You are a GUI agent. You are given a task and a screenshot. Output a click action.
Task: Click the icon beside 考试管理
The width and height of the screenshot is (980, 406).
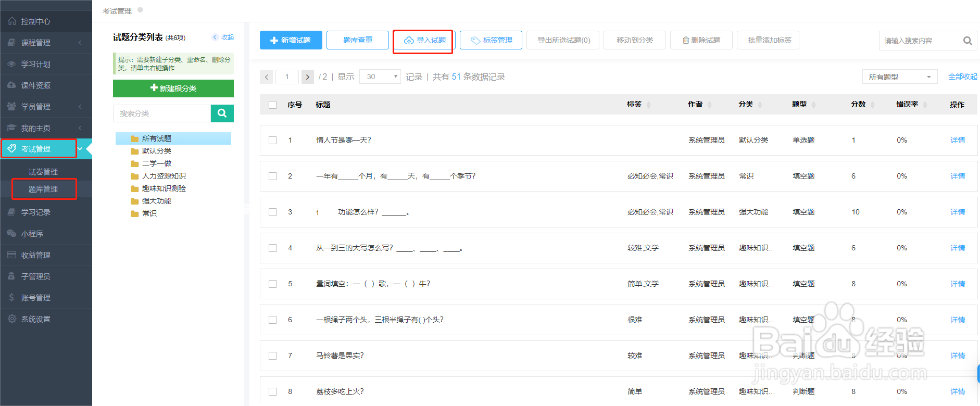[12, 148]
